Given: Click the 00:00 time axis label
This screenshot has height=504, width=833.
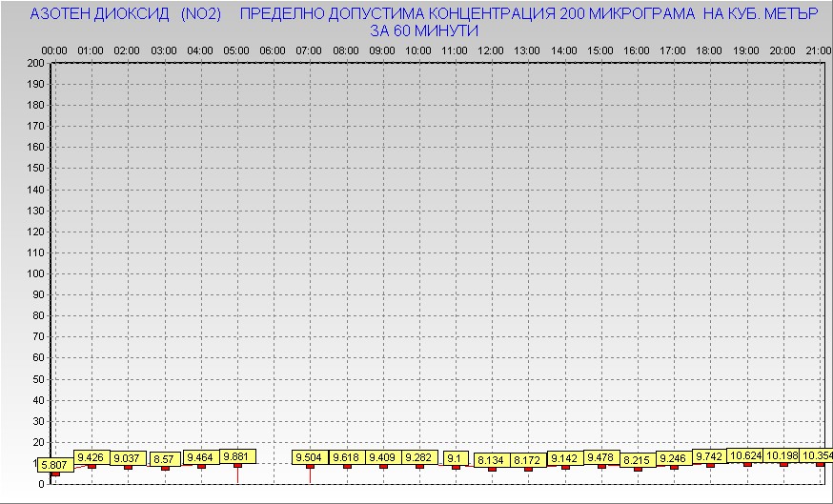Looking at the screenshot, I should coord(55,50).
